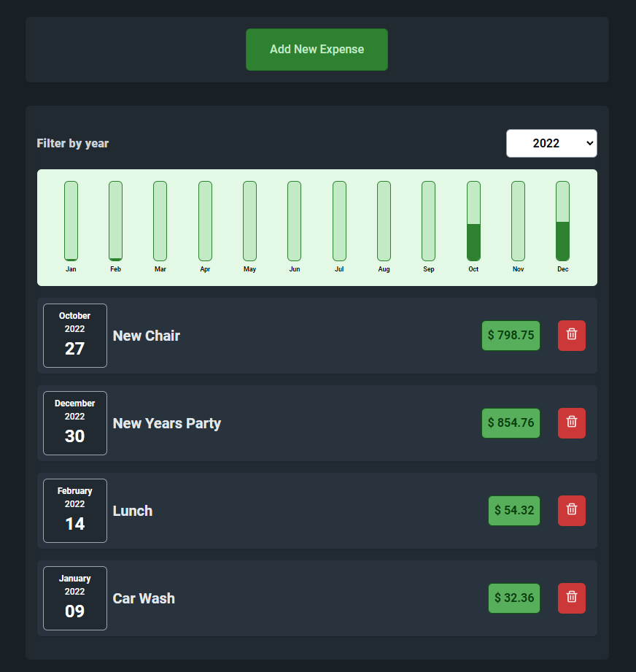Click the Aug chart bar

click(384, 221)
